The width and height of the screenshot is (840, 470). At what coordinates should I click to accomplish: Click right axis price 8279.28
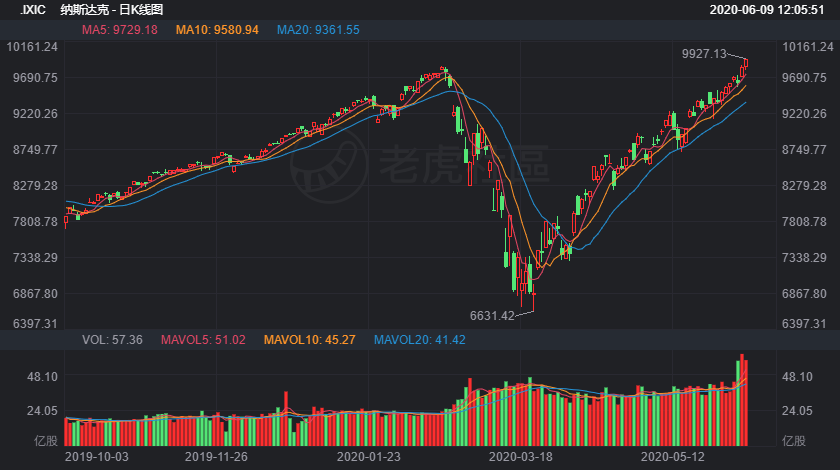pyautogui.click(x=804, y=185)
